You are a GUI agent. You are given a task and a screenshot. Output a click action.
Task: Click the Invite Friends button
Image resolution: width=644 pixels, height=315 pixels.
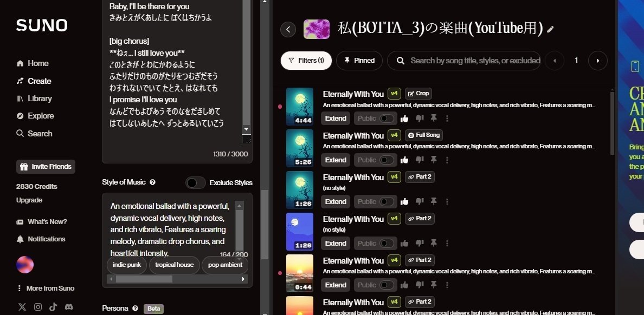click(x=46, y=167)
